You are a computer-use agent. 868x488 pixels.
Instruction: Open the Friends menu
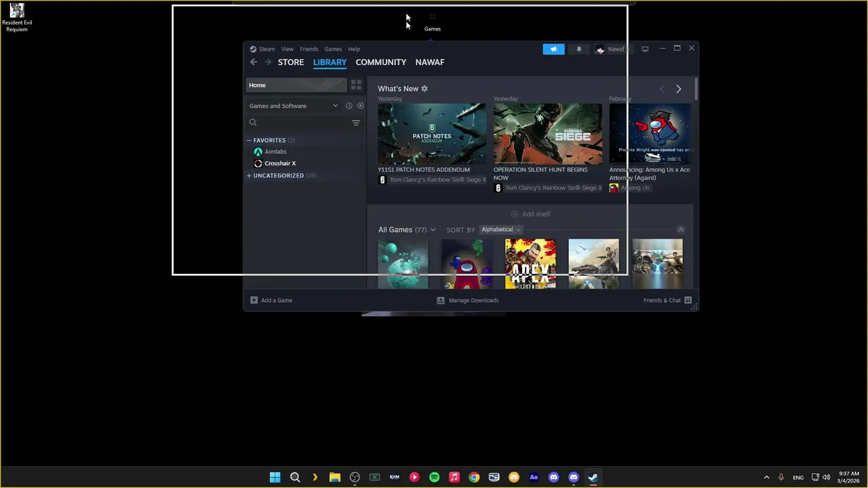tap(309, 49)
